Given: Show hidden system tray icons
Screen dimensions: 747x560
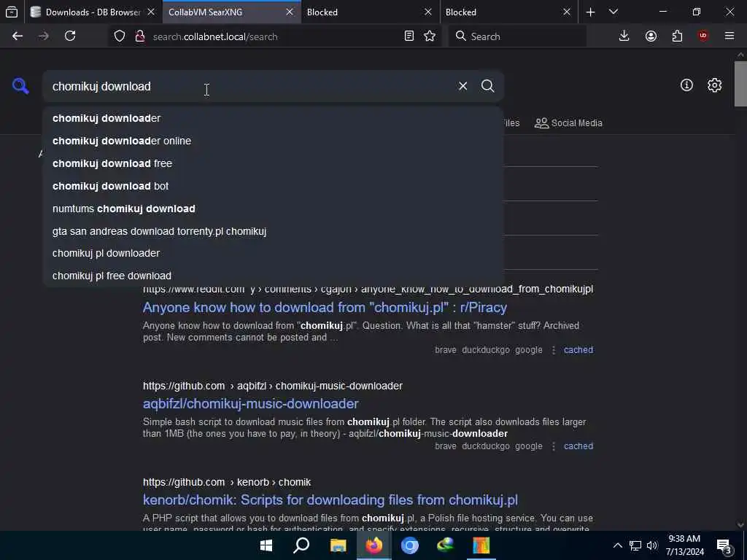Looking at the screenshot, I should pos(617,545).
